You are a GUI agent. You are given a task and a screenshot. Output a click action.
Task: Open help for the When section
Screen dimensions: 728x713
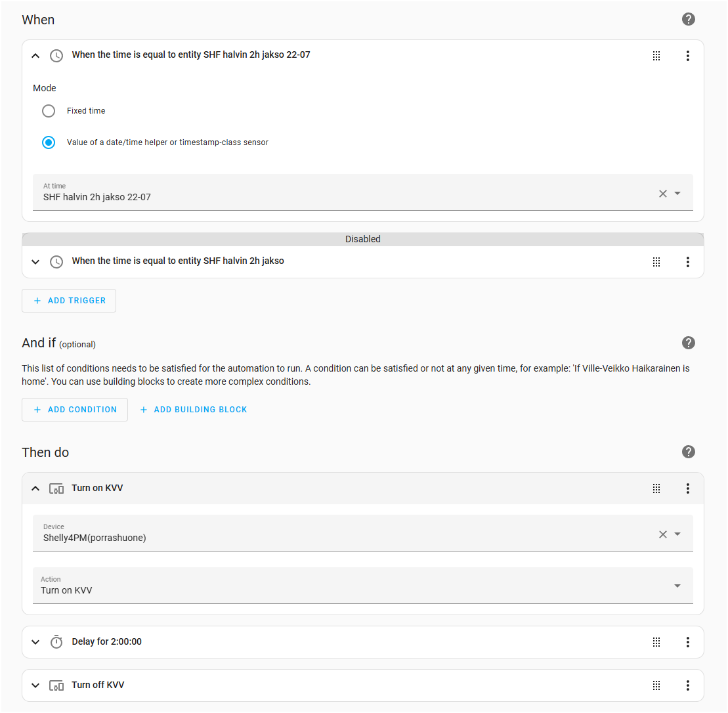point(688,19)
